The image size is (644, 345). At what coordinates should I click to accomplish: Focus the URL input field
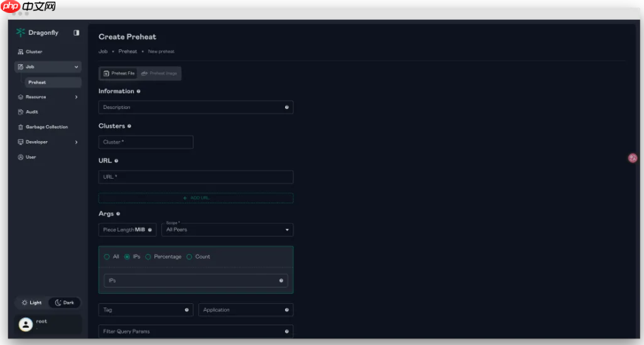coord(196,177)
